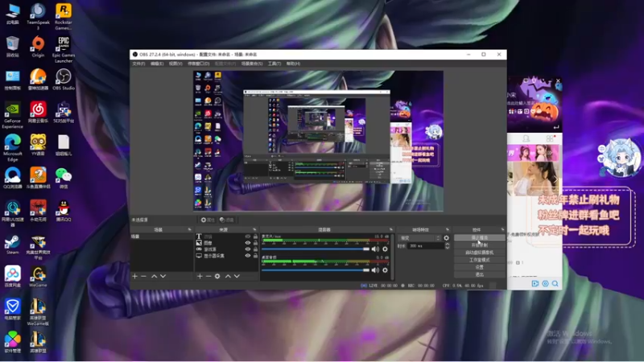The width and height of the screenshot is (644, 362).
Task: Toggle the lock on the 游戏源 source
Action: [x=255, y=249]
